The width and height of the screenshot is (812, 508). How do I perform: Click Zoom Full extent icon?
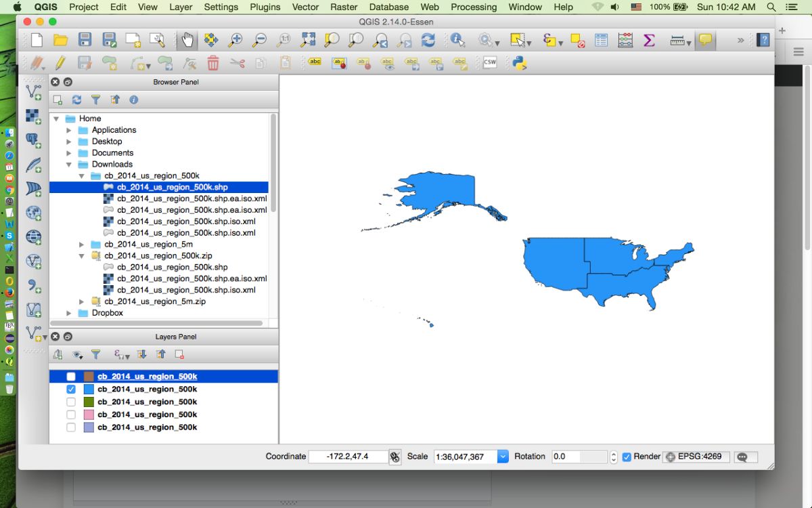tap(308, 40)
